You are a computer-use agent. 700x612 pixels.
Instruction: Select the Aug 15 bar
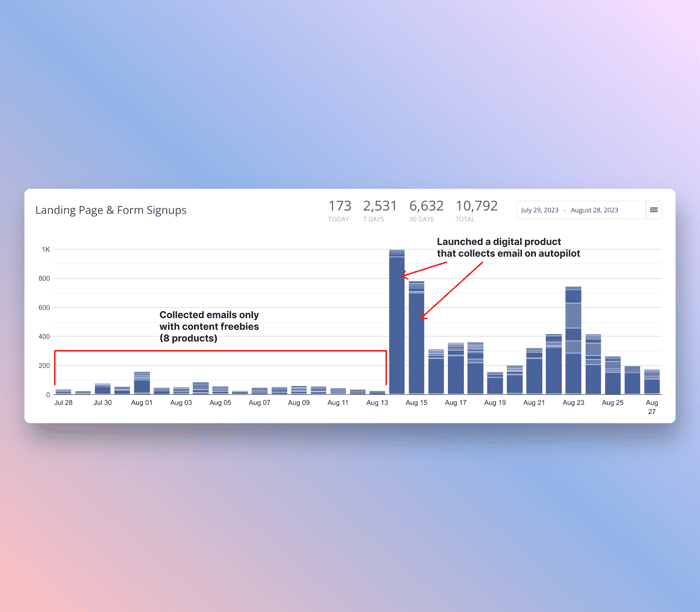[417, 338]
